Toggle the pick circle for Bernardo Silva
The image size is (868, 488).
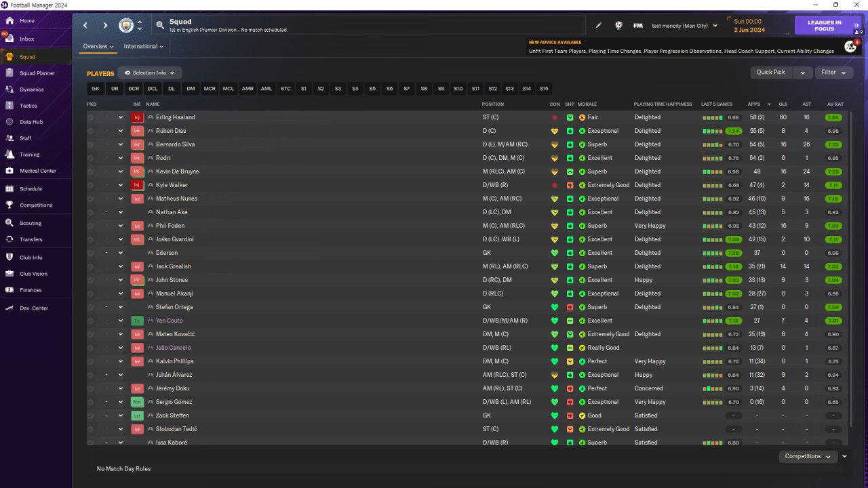[x=90, y=144]
